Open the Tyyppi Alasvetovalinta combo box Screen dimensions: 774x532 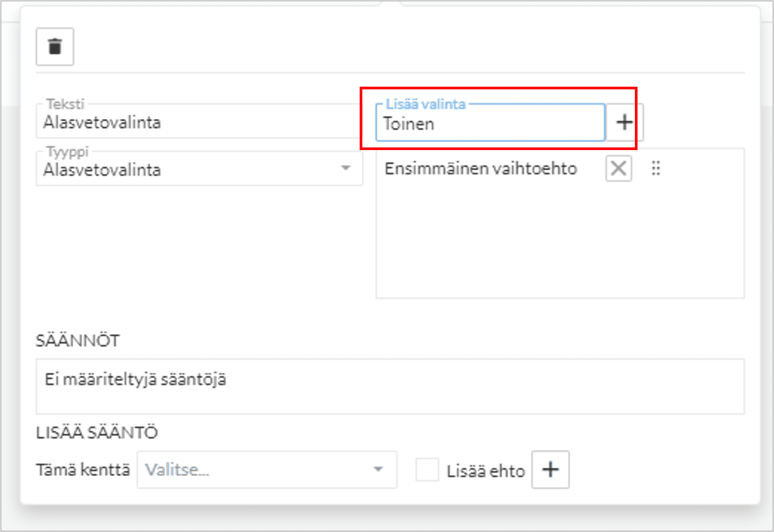click(189, 170)
